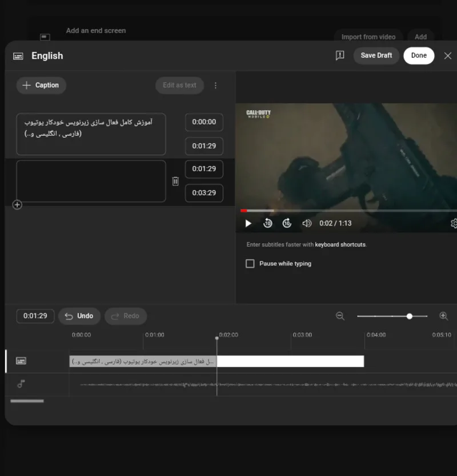Select the empty second caption text box
Screen dimensions: 457x476
click(91, 181)
